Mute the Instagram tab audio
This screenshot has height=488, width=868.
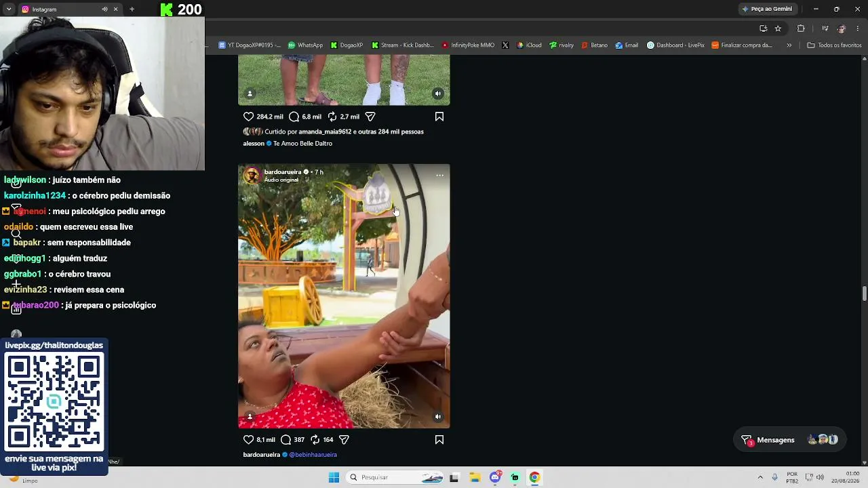tap(104, 9)
